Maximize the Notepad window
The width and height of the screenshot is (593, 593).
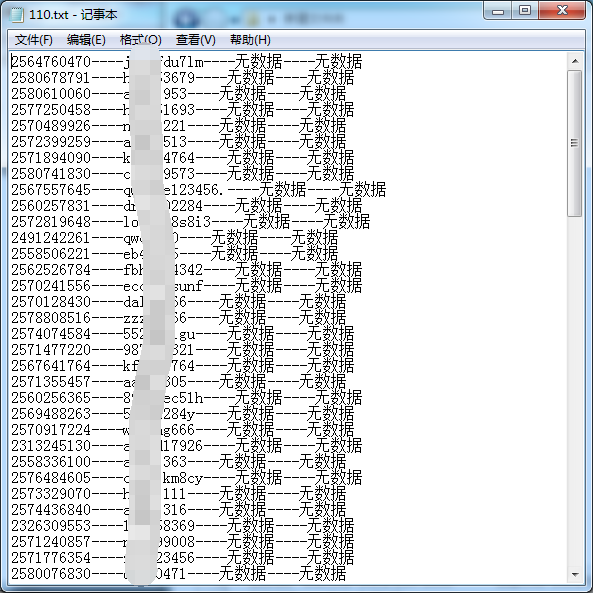pos(525,11)
